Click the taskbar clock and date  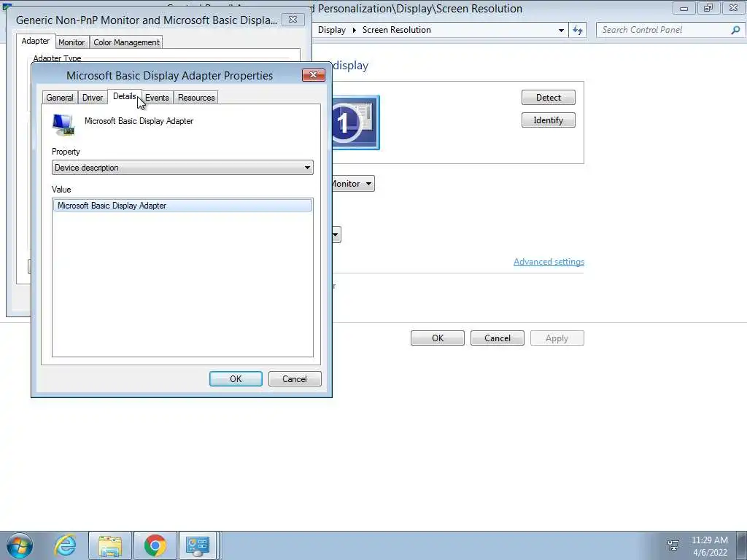pos(709,546)
